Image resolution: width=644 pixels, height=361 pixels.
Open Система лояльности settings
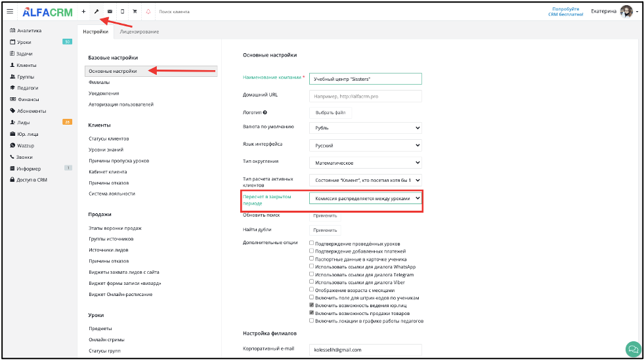[112, 194]
